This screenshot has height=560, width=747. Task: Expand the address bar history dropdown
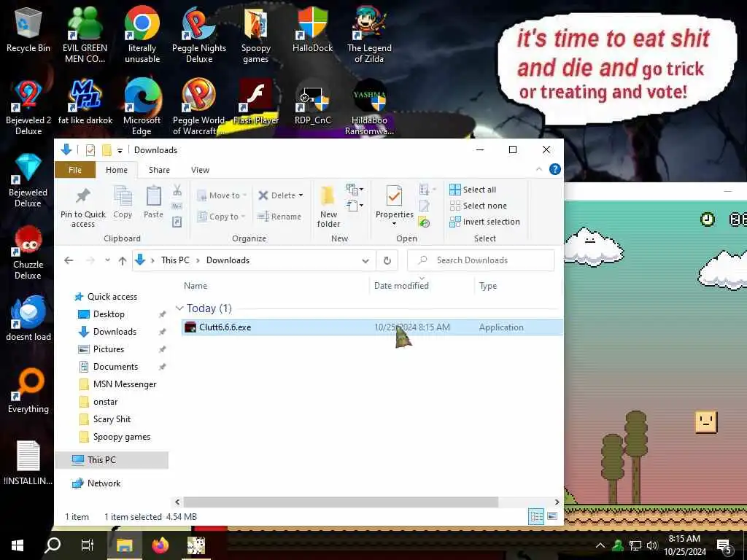365,260
